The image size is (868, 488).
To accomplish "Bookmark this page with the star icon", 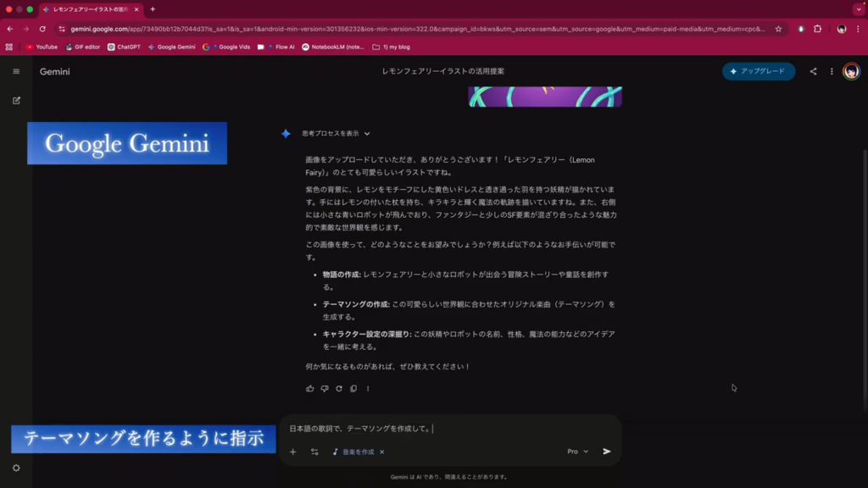I will point(778,28).
